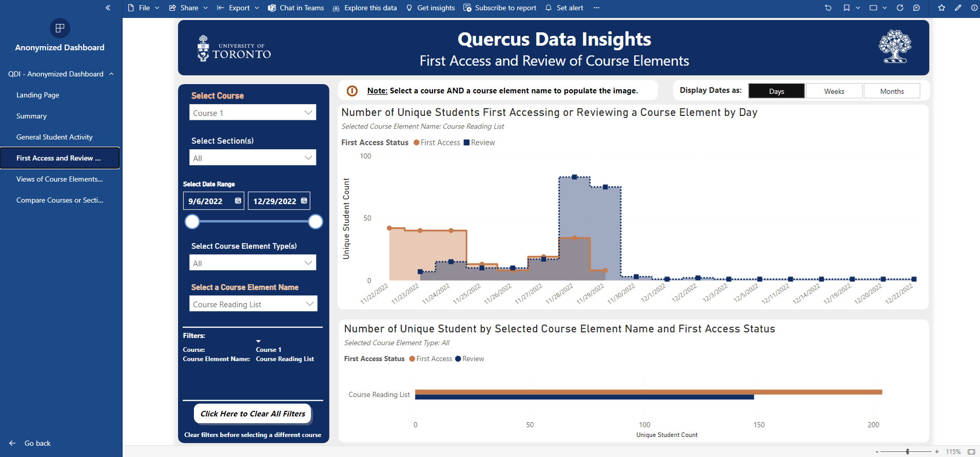Toggle First Access legend in bar chart

coord(430,359)
